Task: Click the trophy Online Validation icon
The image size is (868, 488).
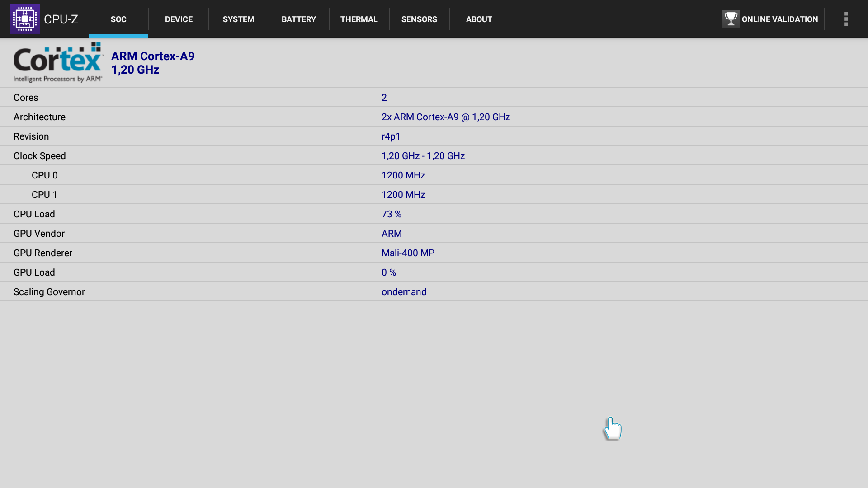Action: pyautogui.click(x=731, y=19)
